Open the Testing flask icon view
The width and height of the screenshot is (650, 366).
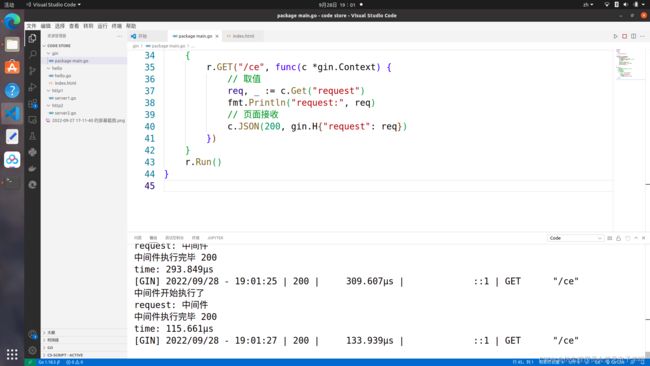[x=32, y=136]
